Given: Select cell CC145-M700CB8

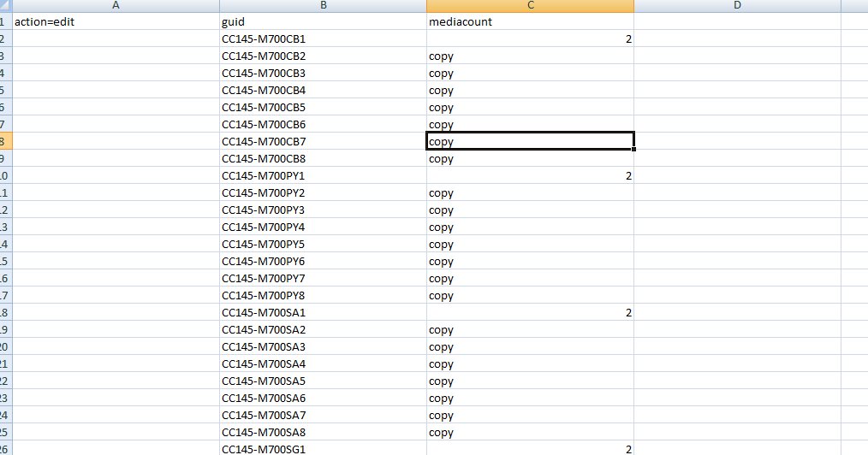Looking at the screenshot, I should coord(324,159).
